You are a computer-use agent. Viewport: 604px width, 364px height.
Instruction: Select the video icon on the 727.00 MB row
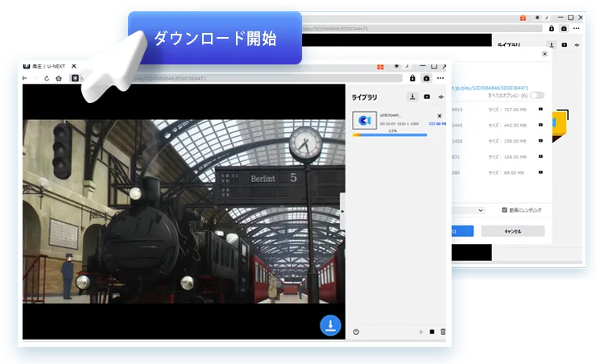[540, 110]
